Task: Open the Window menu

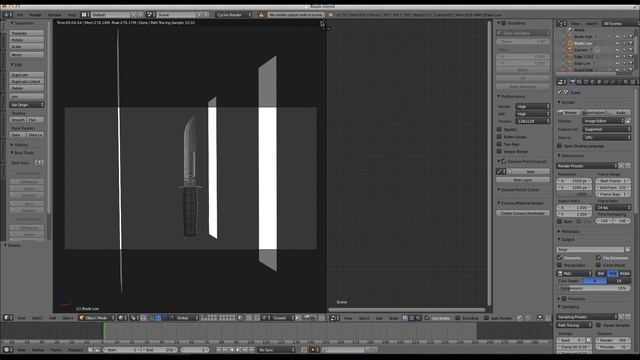Action: coord(54,15)
